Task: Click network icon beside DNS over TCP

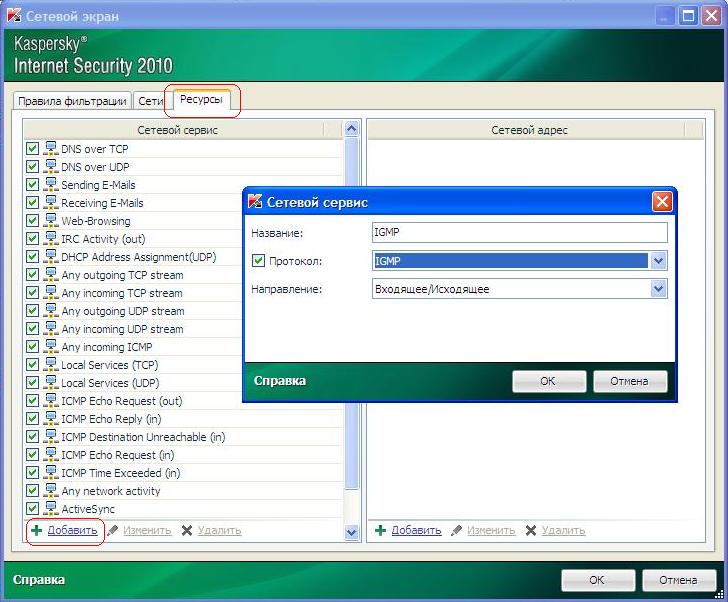Action: click(51, 149)
